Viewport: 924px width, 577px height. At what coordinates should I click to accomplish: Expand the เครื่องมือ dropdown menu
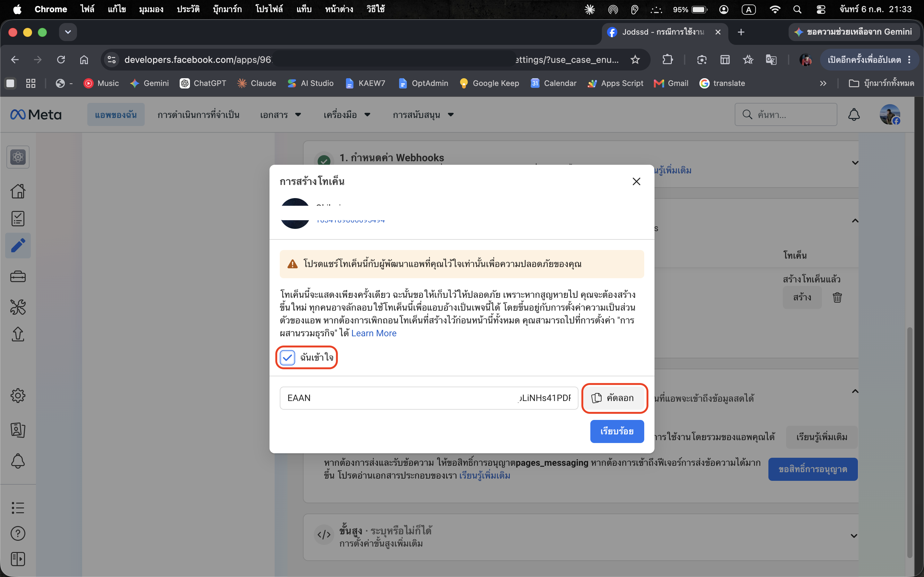pos(347,114)
